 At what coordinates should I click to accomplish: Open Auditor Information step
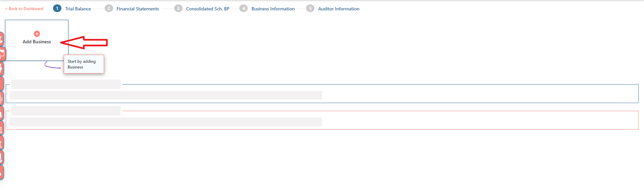339,9
